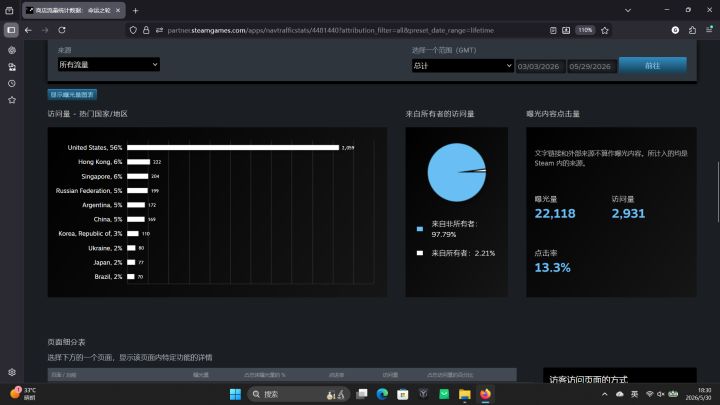Click the Russian Federation, 5% label
Screen dimensions: 720x405
[89, 191]
